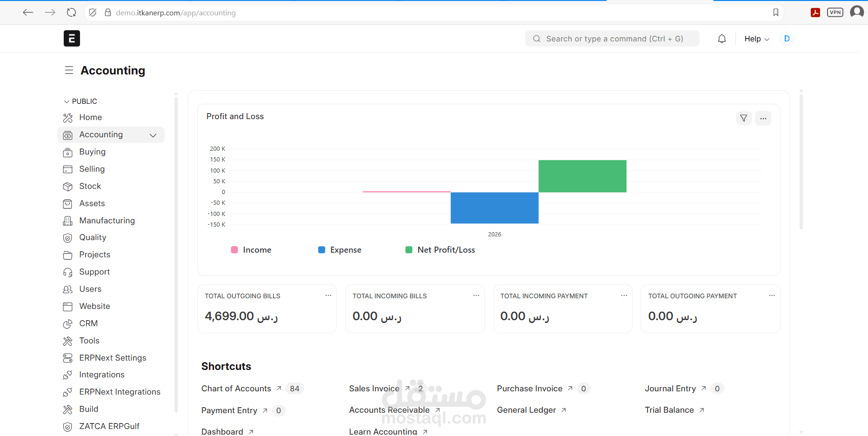Open the chart filter icon in Profit and Loss
Screen dimensions: 868x436
(x=744, y=118)
